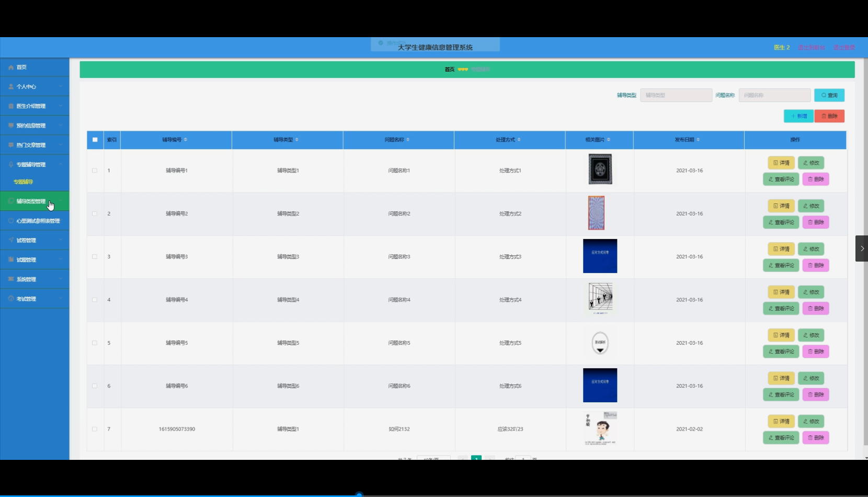
Task: Focus the 辅导类型 search input field
Action: (x=676, y=95)
